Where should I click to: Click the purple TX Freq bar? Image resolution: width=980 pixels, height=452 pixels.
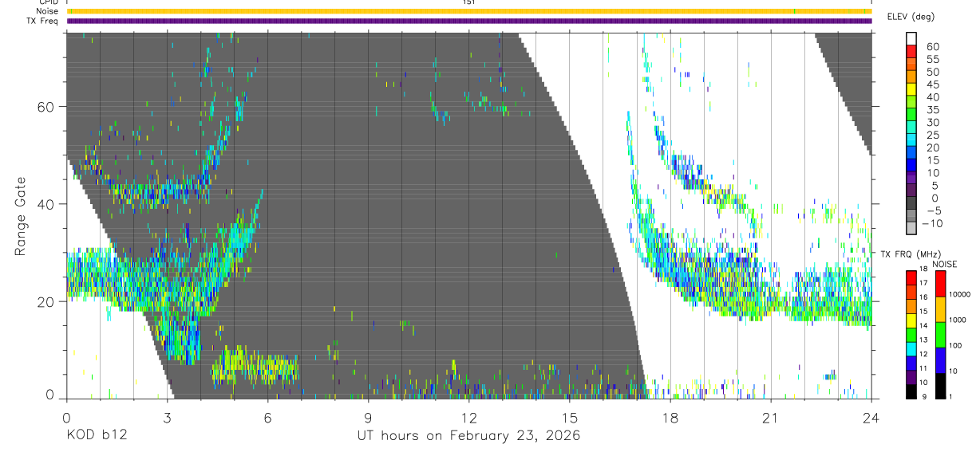coord(469,21)
